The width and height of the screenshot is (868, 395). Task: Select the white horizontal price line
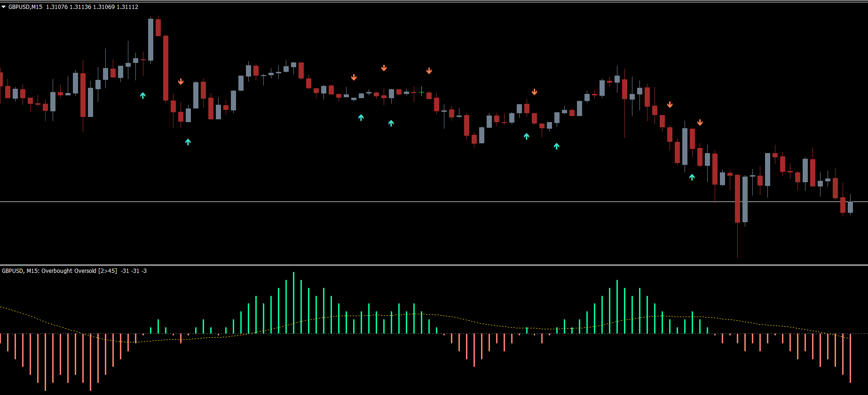329,201
